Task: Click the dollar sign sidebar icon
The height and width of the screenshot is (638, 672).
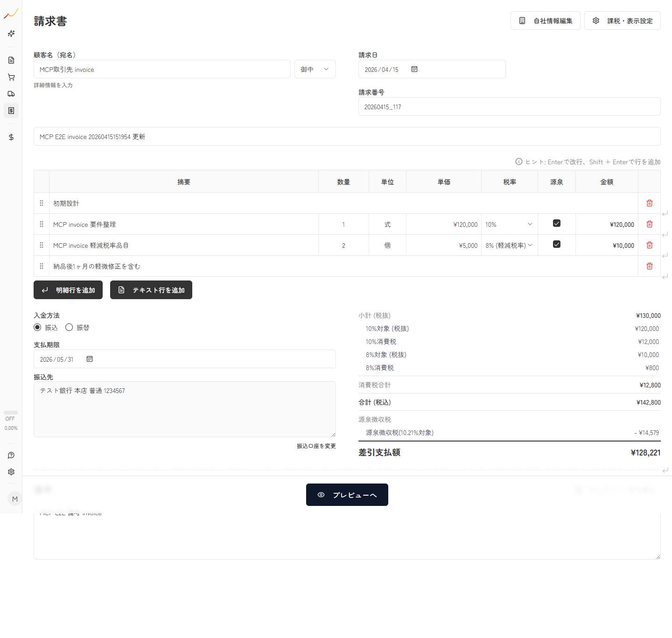Action: coord(11,137)
